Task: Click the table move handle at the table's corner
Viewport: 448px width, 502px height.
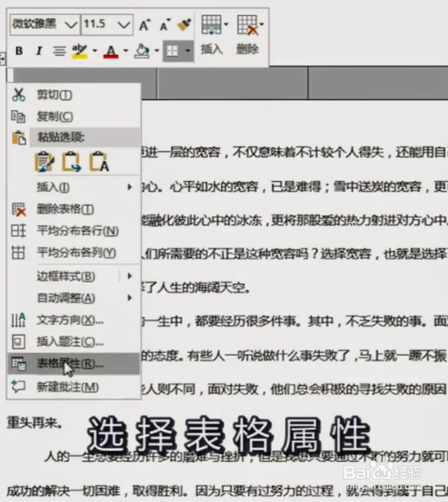Action: (x=3, y=59)
